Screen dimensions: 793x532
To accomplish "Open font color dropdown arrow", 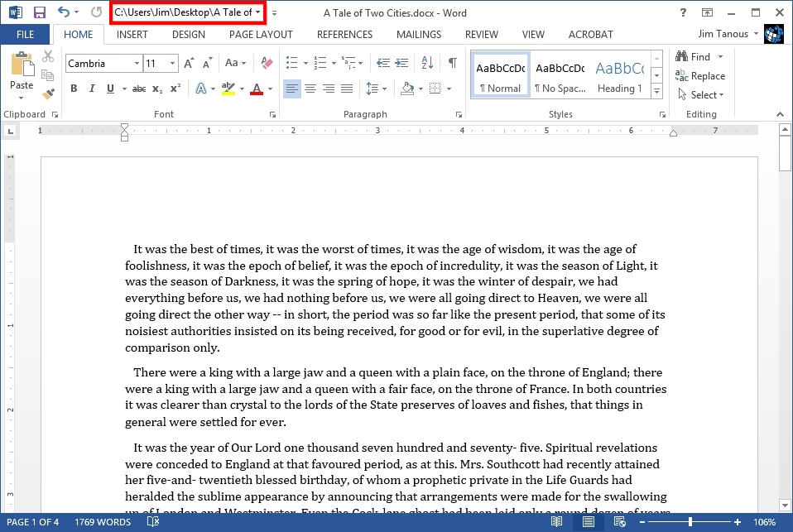I will (x=270, y=89).
